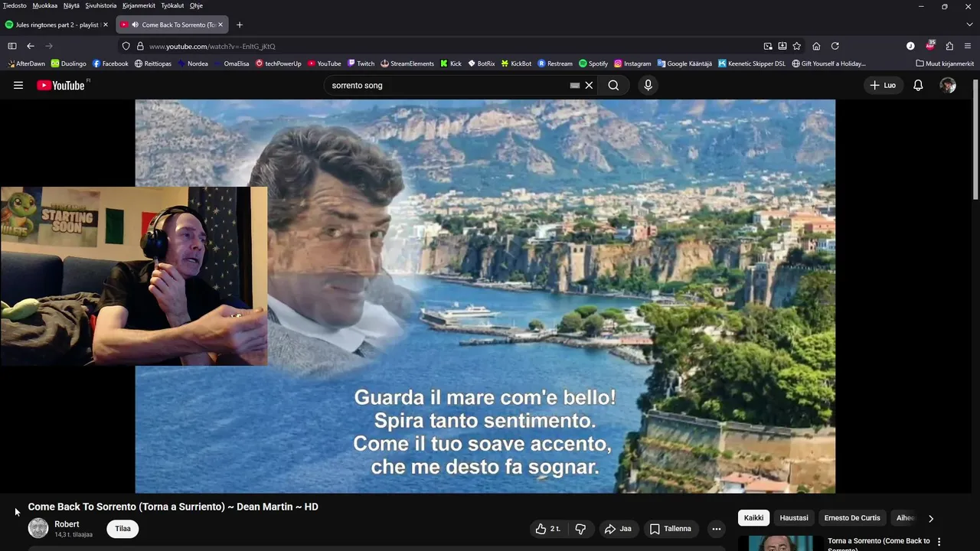Viewport: 980px width, 551px height.
Task: Open the three-dot more actions menu
Action: (x=716, y=529)
